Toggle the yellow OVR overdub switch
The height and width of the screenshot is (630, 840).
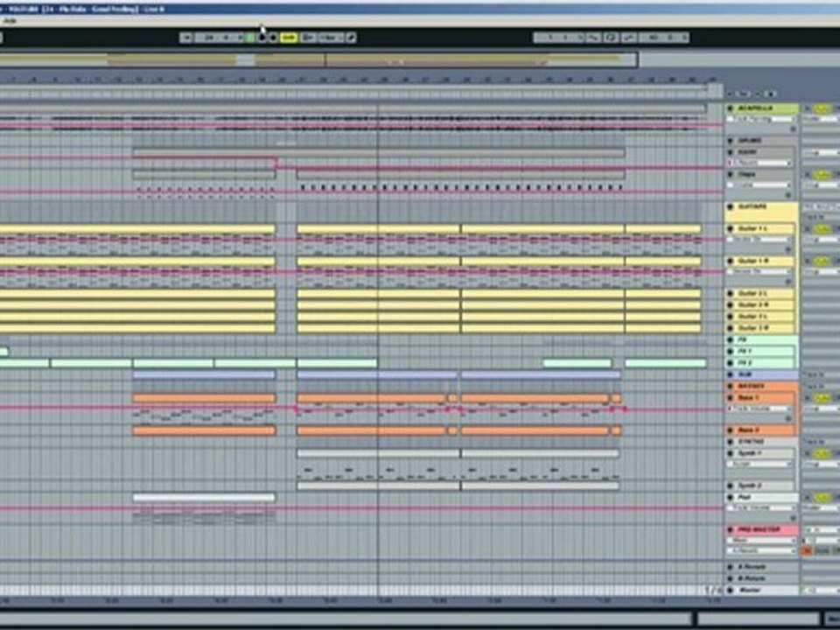coord(289,38)
